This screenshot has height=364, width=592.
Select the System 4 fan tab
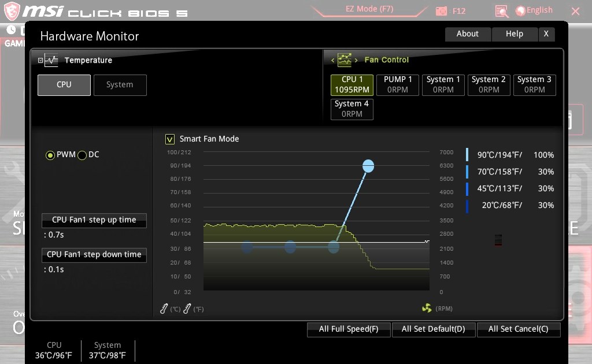[352, 109]
